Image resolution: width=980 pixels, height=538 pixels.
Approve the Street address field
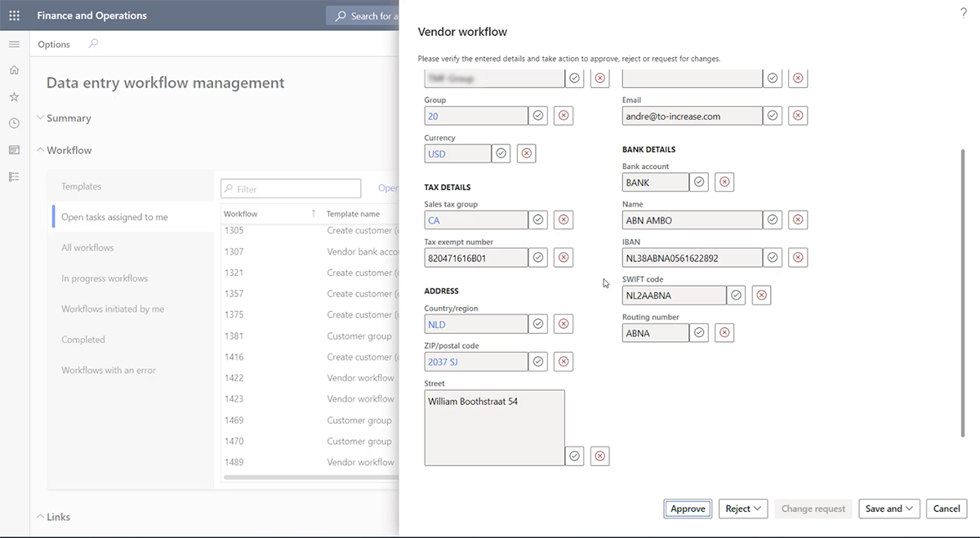(x=574, y=456)
